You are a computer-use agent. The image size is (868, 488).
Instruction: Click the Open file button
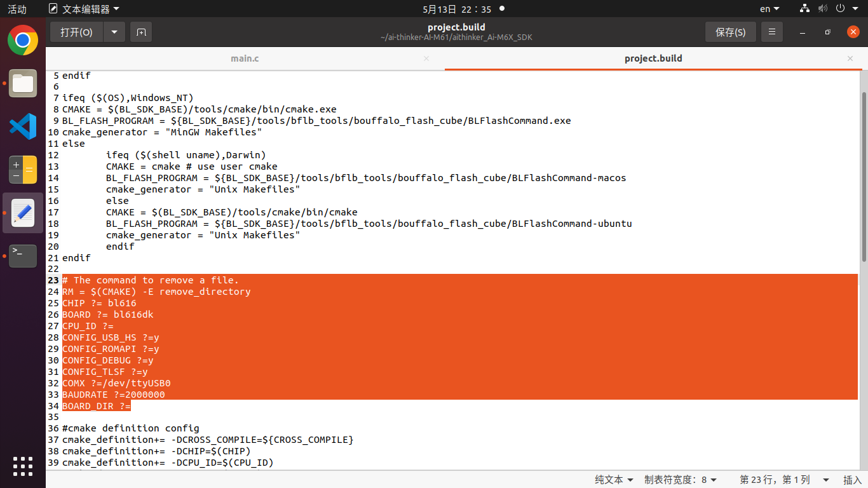(x=76, y=32)
